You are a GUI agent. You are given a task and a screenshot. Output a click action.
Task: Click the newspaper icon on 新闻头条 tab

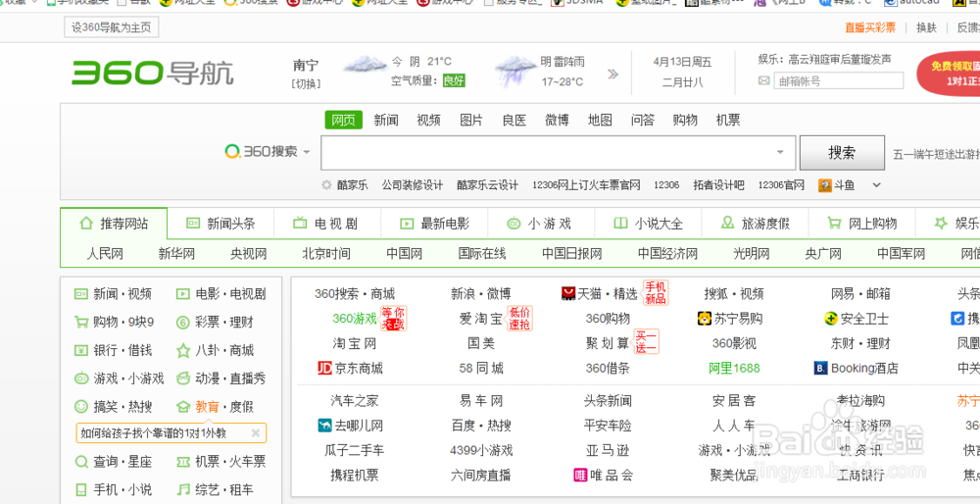tap(193, 224)
